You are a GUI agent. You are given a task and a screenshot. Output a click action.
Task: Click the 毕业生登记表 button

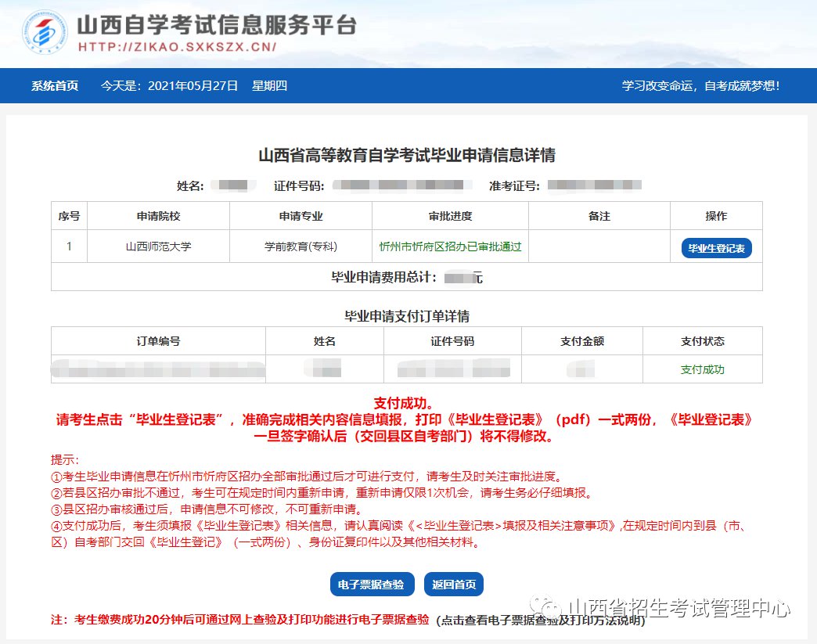pos(716,249)
